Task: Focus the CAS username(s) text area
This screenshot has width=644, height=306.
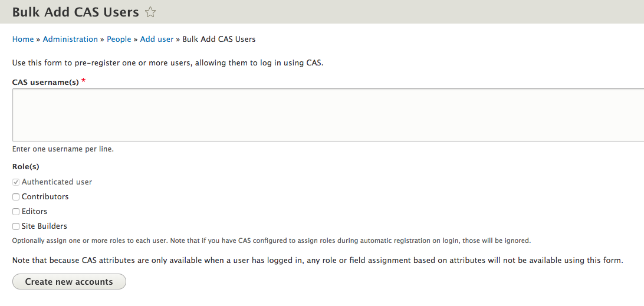Action: [328, 115]
